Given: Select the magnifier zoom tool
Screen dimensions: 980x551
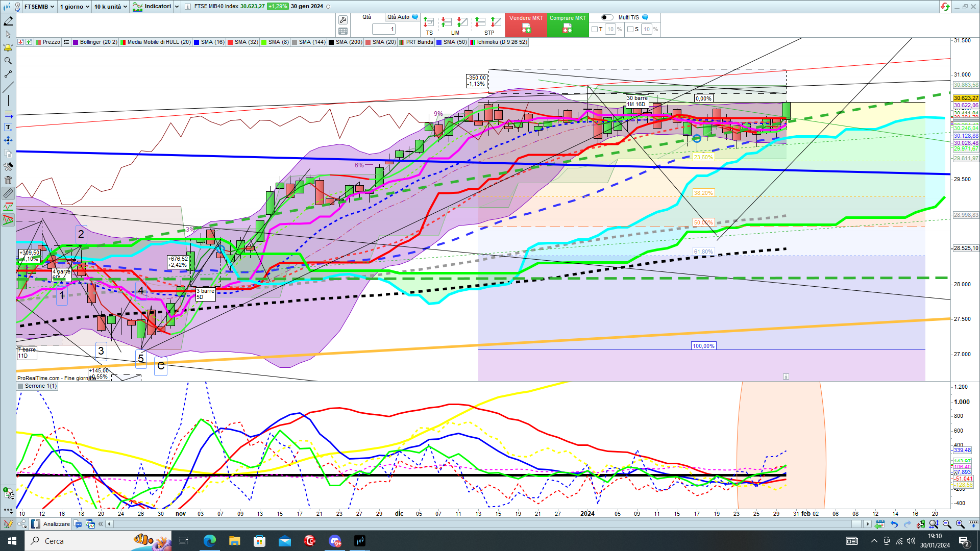Looking at the screenshot, I should pos(8,61).
